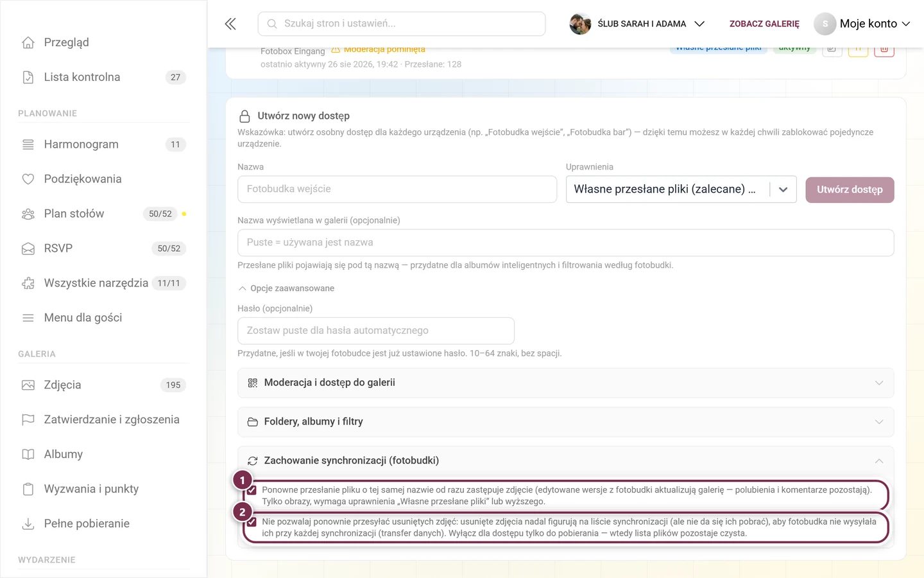Focus the Szukaj stron i ustawień search box
The height and width of the screenshot is (578, 924).
coord(402,24)
